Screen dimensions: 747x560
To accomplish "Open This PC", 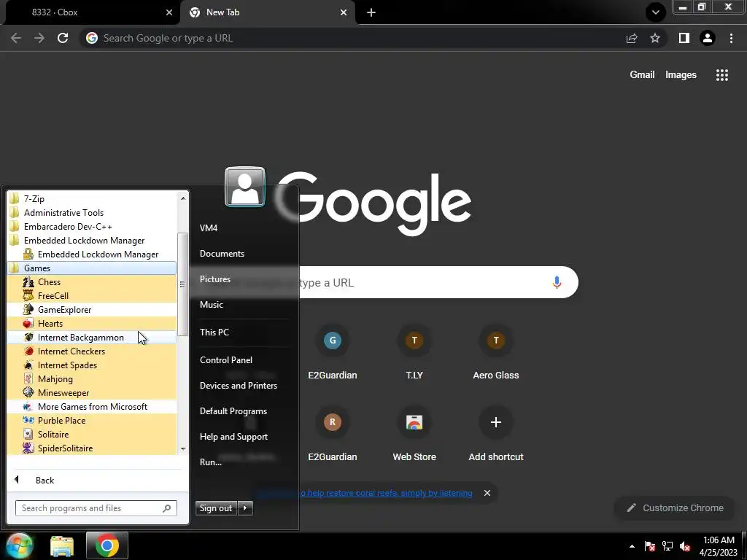I will [x=243, y=332].
